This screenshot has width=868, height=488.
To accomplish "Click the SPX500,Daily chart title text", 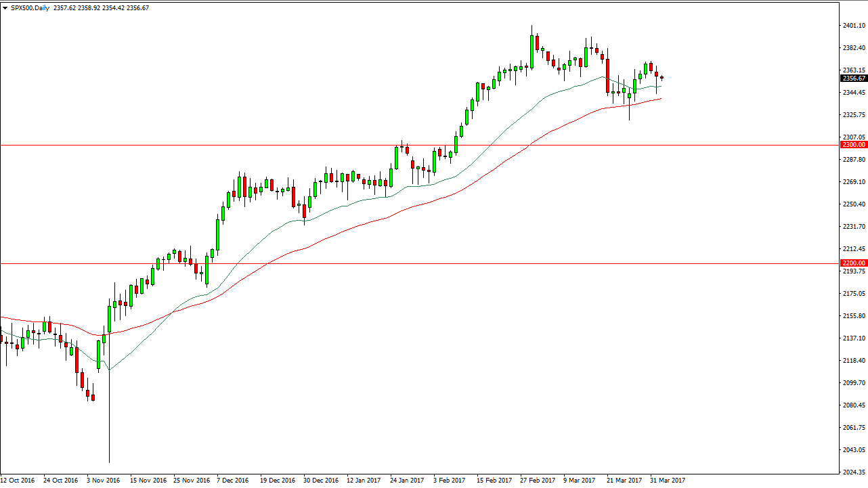I will click(30, 7).
